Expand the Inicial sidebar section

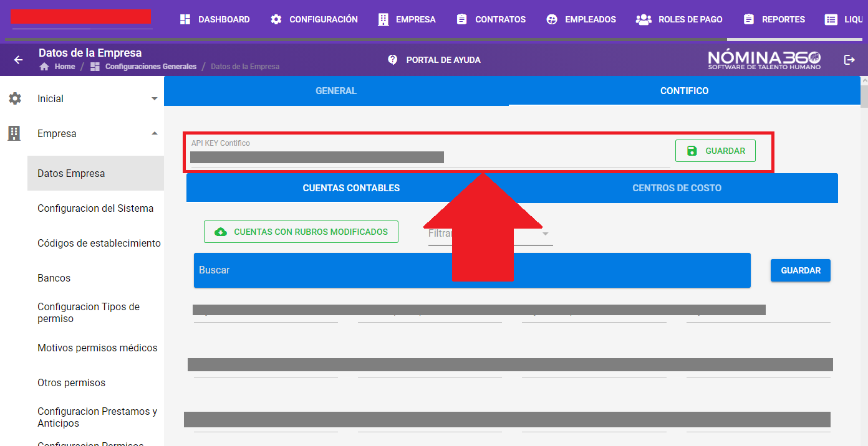point(82,98)
